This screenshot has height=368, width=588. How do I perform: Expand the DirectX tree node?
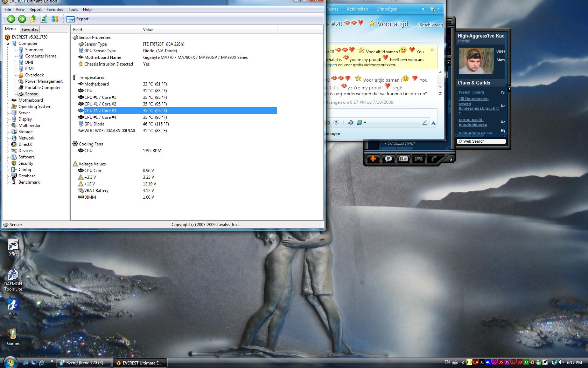pos(8,145)
